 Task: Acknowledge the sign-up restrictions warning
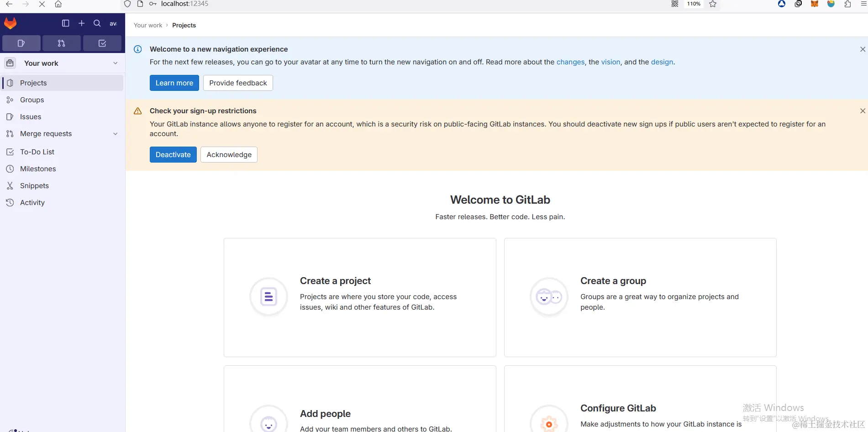pos(229,155)
